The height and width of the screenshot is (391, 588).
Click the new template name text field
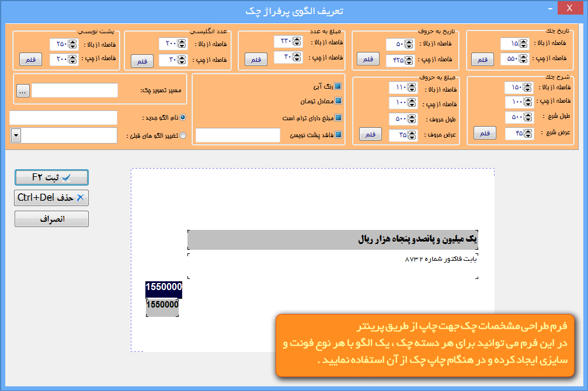tap(63, 117)
